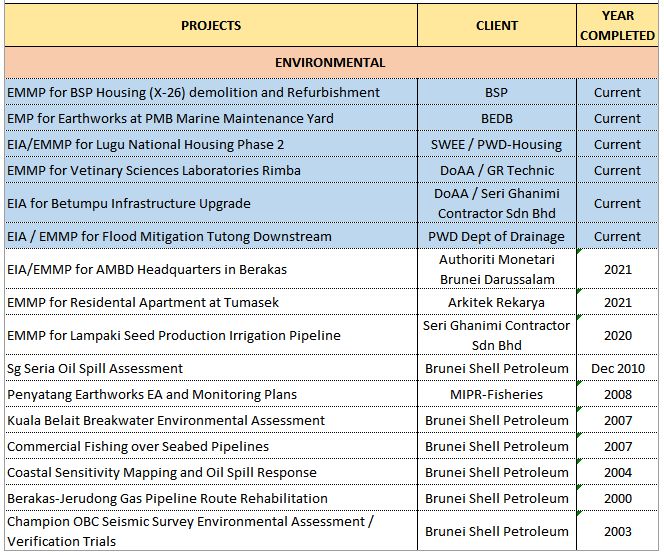Click the ENVIRONMENTAL section heading row
The width and height of the screenshot is (664, 555).
coord(330,62)
